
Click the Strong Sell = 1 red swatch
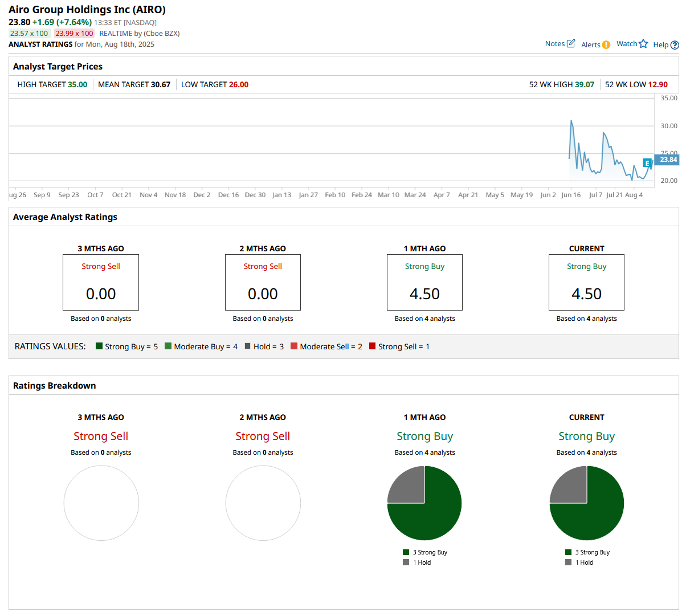click(373, 346)
